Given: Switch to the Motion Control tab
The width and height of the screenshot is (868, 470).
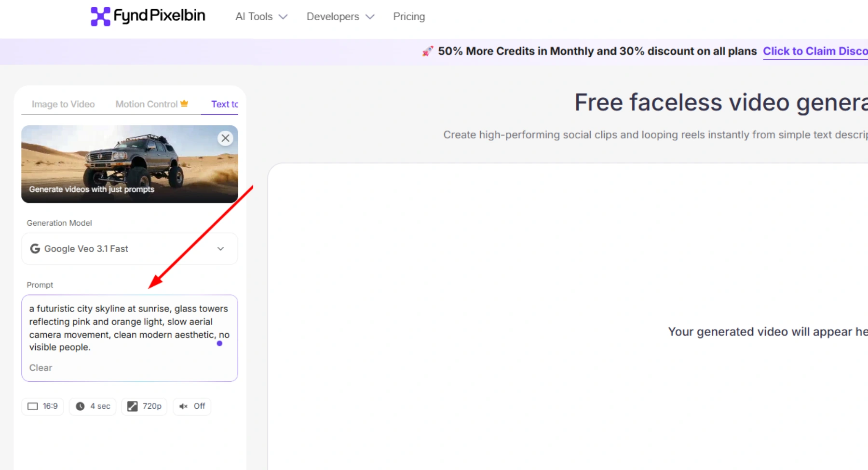Looking at the screenshot, I should click(x=151, y=104).
